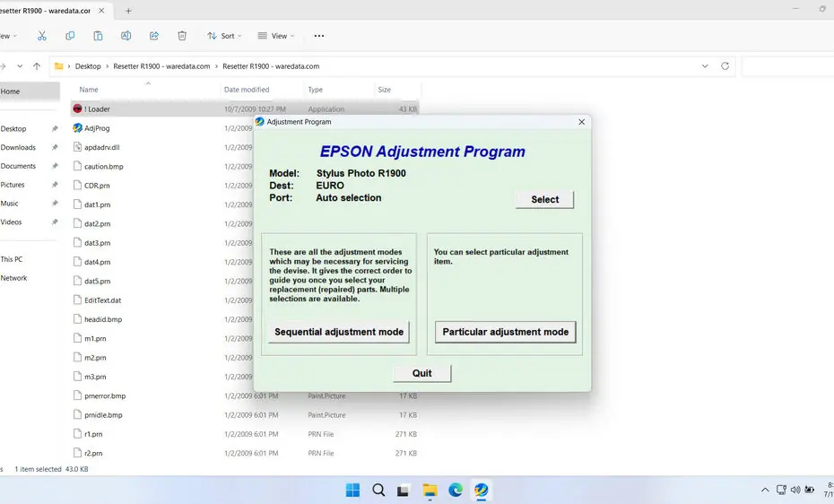Select the m2.prn file

pos(95,358)
